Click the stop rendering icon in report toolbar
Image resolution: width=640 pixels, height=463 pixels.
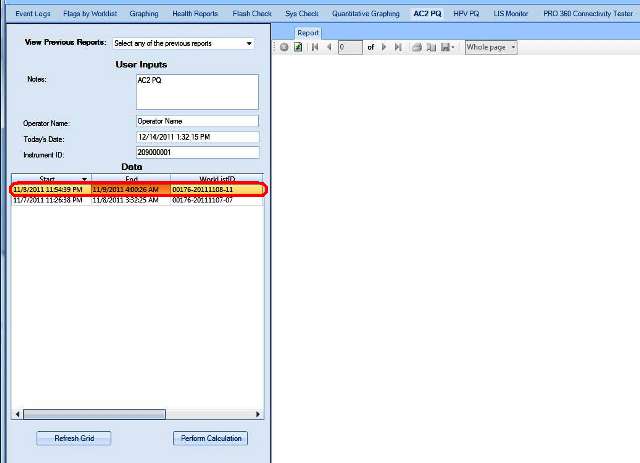(x=285, y=47)
